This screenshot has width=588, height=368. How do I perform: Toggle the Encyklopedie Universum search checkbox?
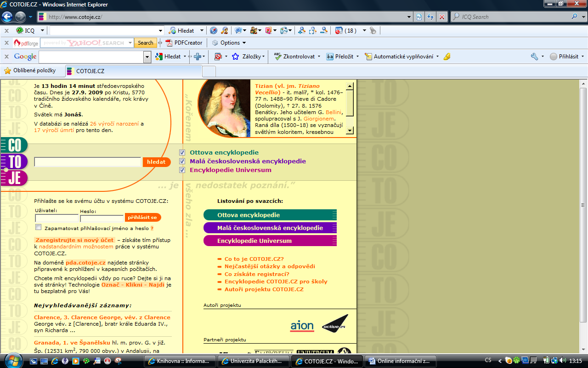tap(182, 170)
